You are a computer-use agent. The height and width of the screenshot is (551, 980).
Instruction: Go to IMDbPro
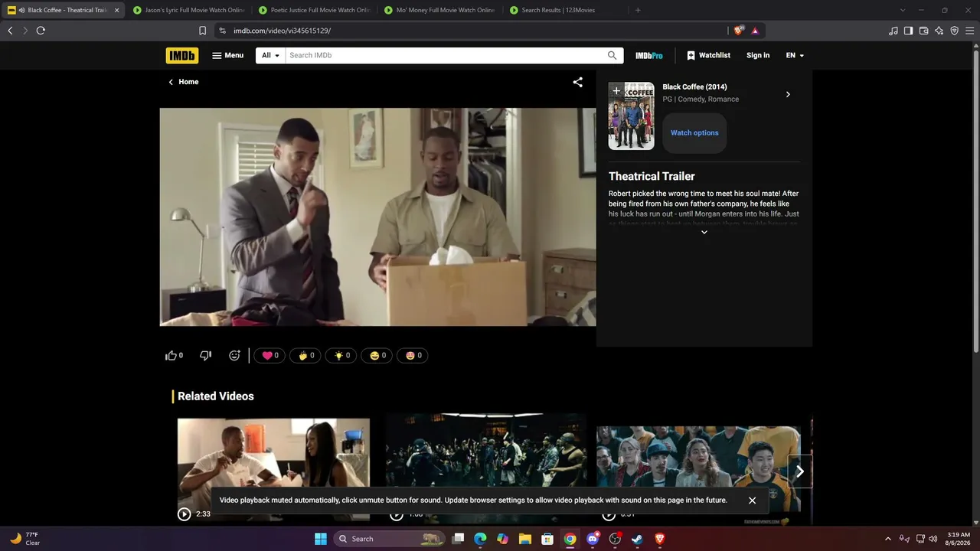[x=649, y=55]
